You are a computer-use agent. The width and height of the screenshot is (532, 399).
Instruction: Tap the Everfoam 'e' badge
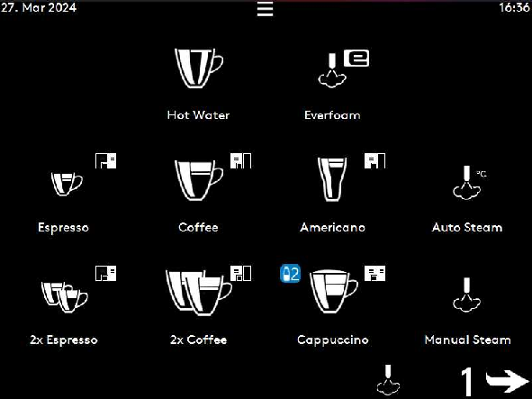point(356,58)
